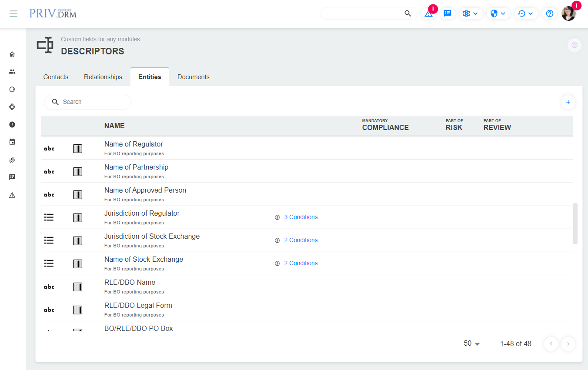The height and width of the screenshot is (370, 588).
Task: Toggle the hamburger menu to expand sidebar
Action: [x=13, y=13]
